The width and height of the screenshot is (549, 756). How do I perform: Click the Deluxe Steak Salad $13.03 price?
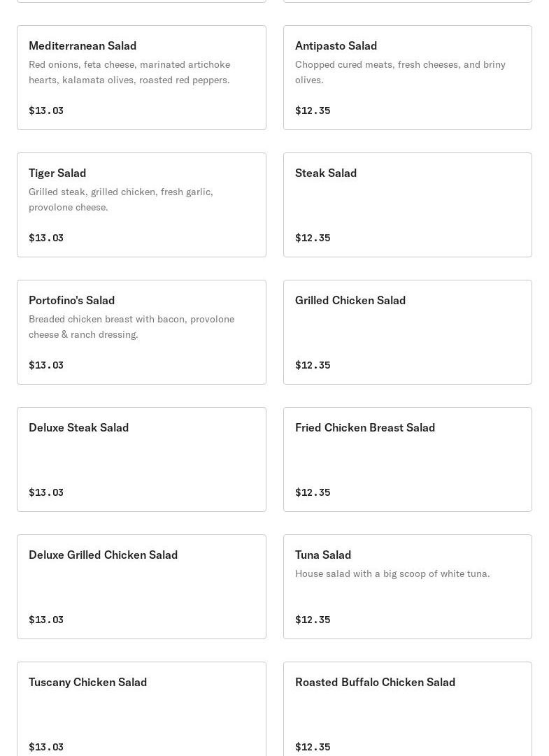point(46,492)
